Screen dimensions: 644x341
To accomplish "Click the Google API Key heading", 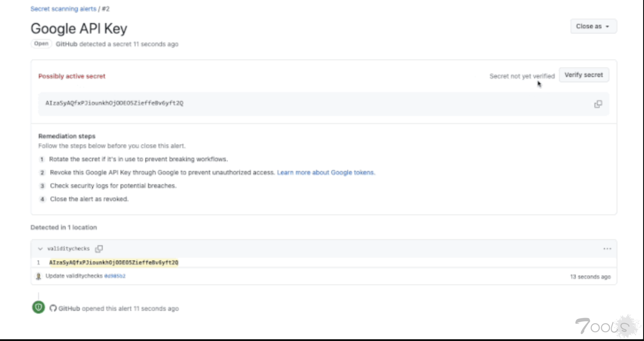I will pos(79,29).
